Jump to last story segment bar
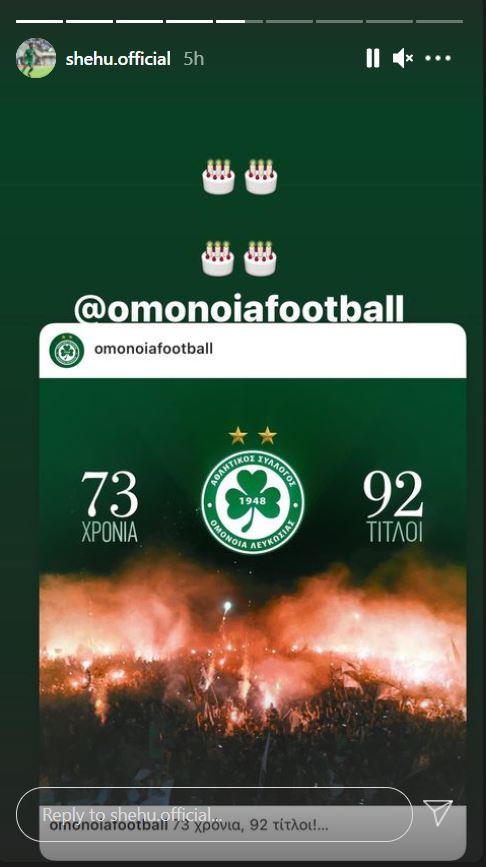Viewport: 486px width, 867px height. tap(440, 22)
